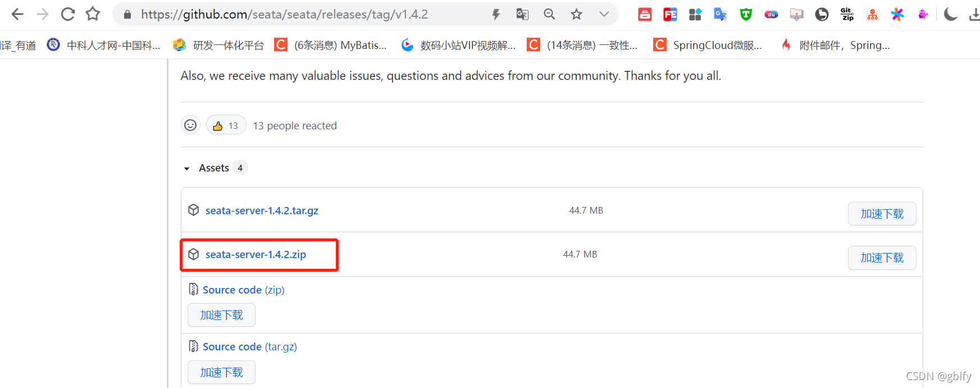Screen dimensions: 980x388
Task: Toggle the thumbs-up reaction with 13 votes
Action: coord(226,125)
